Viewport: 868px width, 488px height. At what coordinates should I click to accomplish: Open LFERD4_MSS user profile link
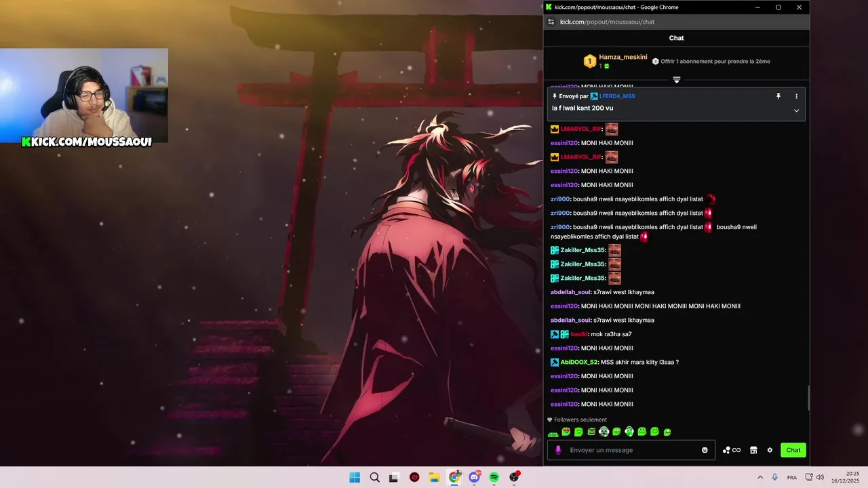(617, 96)
